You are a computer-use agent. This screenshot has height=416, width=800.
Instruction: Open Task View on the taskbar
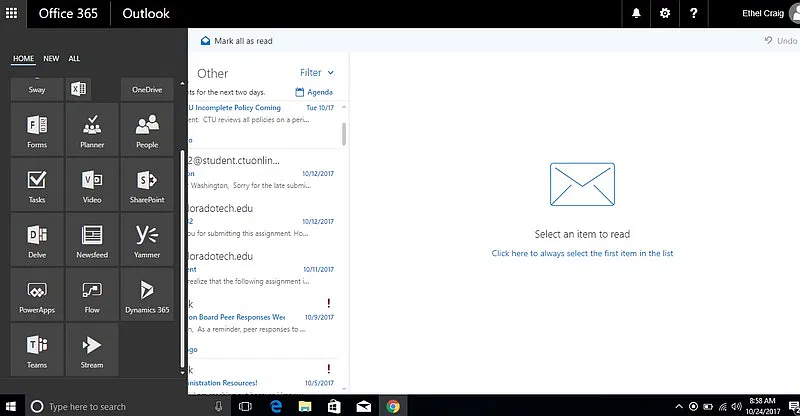(x=245, y=406)
